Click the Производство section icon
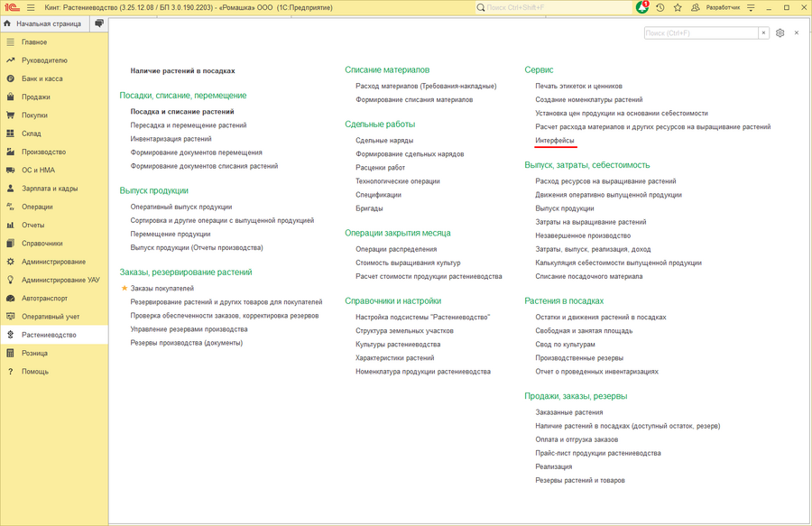The image size is (812, 526). click(10, 152)
